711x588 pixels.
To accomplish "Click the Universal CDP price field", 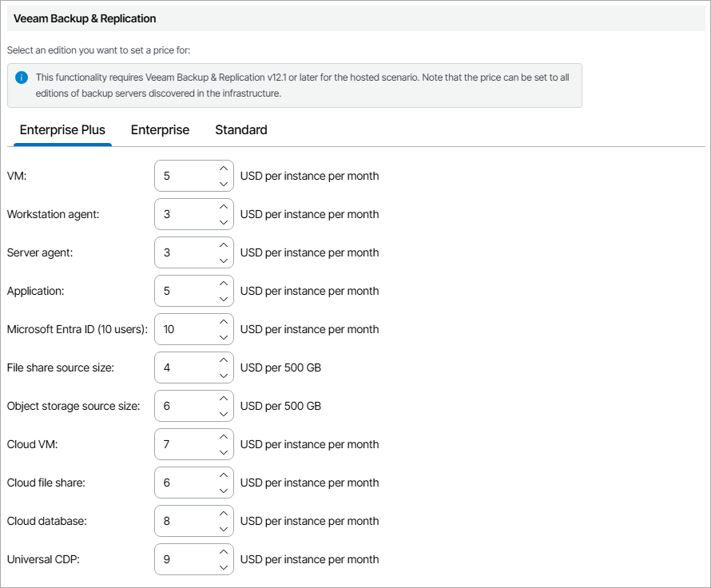I will point(185,559).
